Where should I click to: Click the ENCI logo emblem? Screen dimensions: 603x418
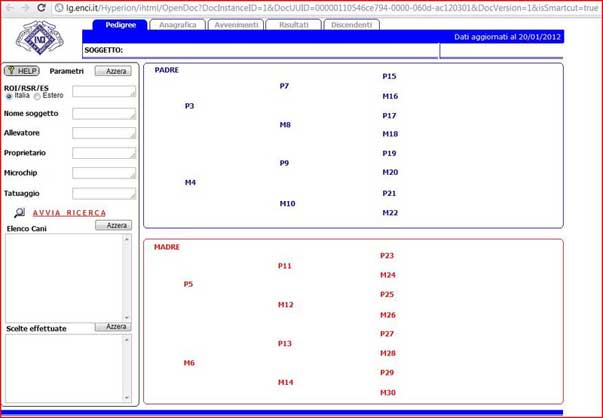[40, 38]
